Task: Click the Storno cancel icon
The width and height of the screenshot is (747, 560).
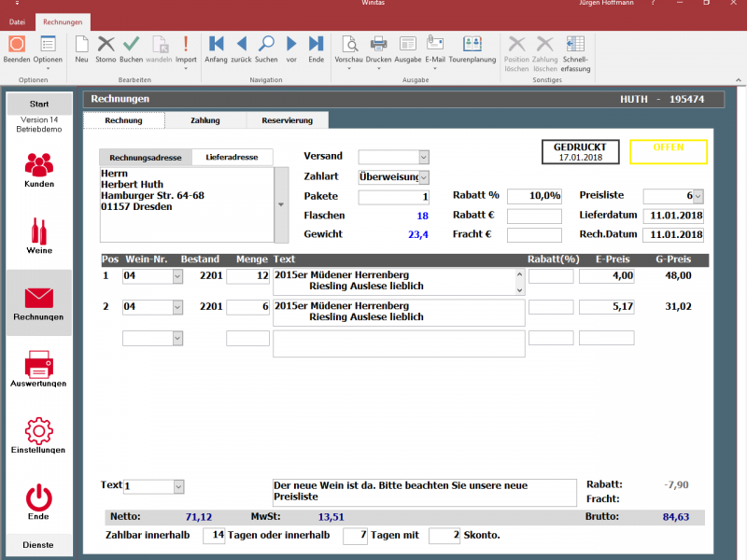Action: (x=106, y=44)
